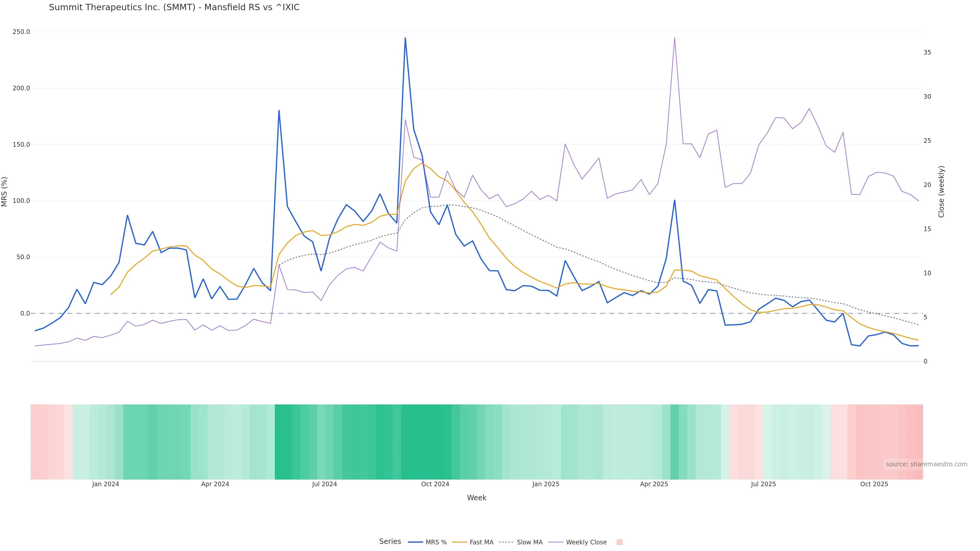Click the Close (weekly) right axis title

[x=941, y=192]
